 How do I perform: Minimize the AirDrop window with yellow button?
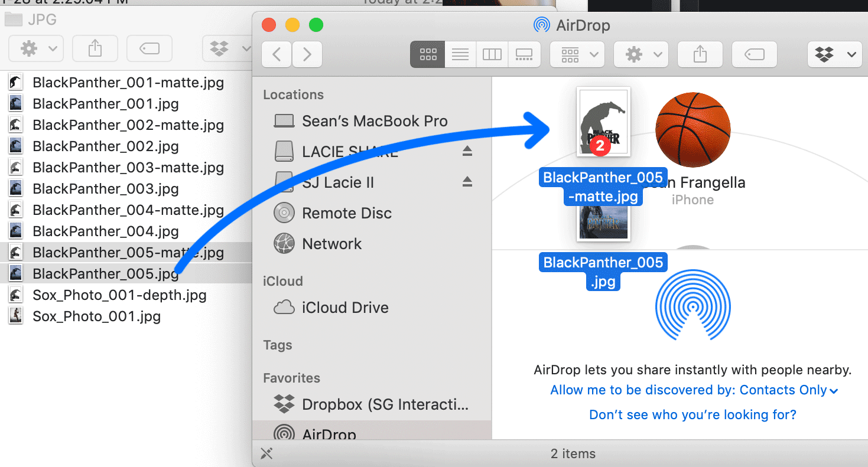click(292, 25)
